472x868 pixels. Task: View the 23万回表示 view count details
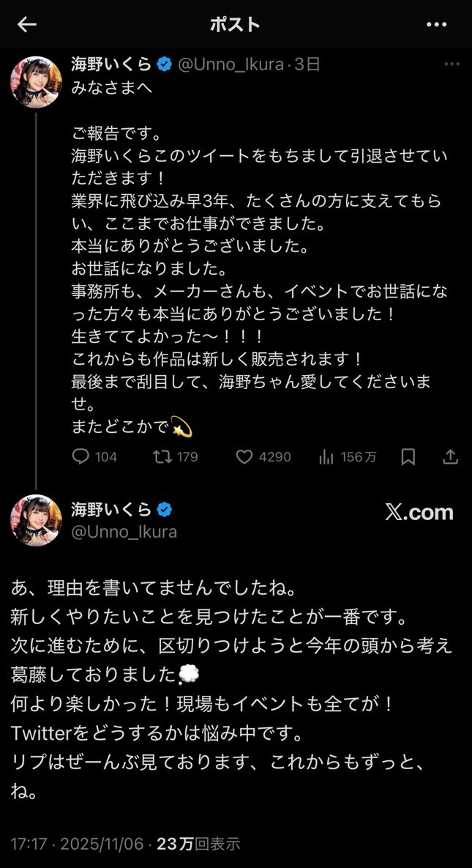198,845
